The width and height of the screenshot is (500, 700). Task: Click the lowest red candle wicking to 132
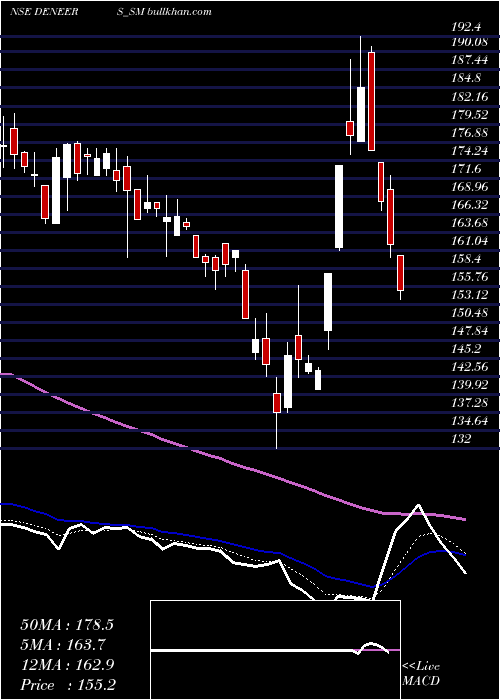point(277,403)
